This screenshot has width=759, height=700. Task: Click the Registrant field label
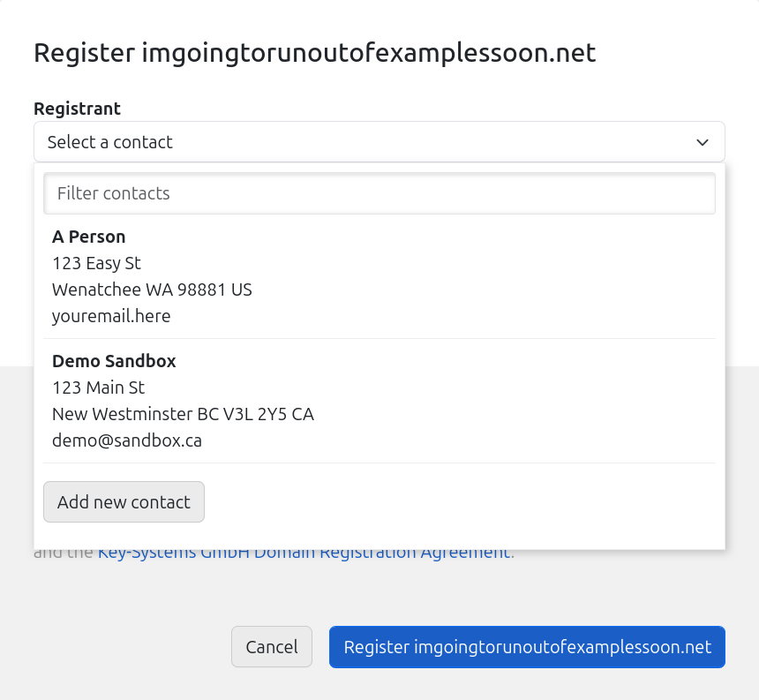point(77,109)
